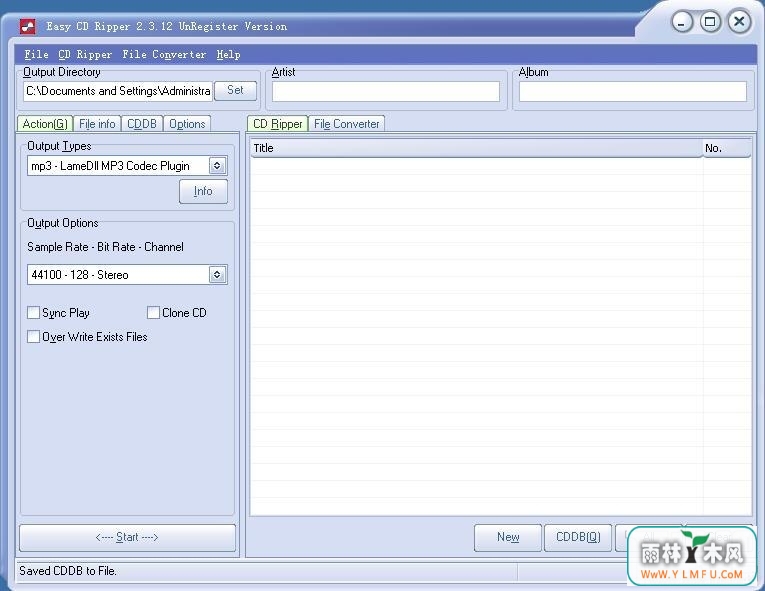Switch to the File info tab
This screenshot has width=765, height=591.
(x=97, y=124)
